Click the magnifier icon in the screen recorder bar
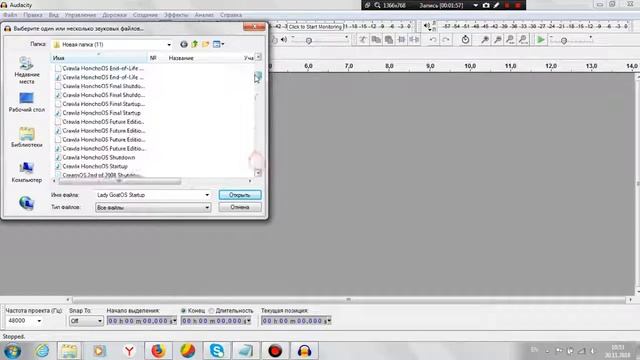640x360 pixels. (378, 5)
